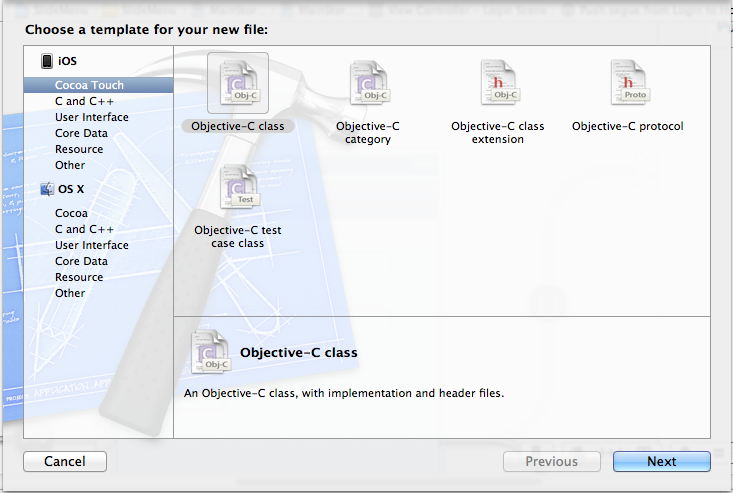Select the Objective-C protocol template icon

point(627,83)
